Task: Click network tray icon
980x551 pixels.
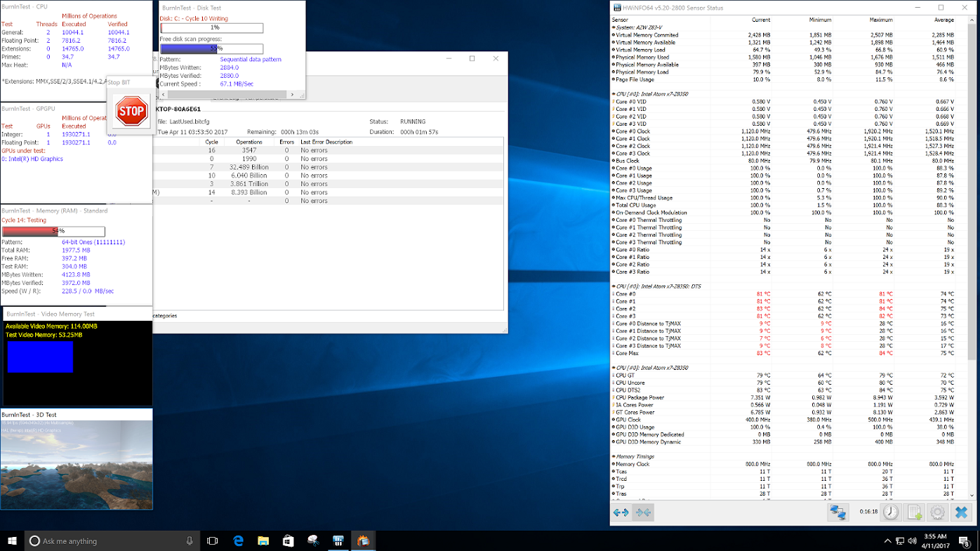Action: pos(900,541)
